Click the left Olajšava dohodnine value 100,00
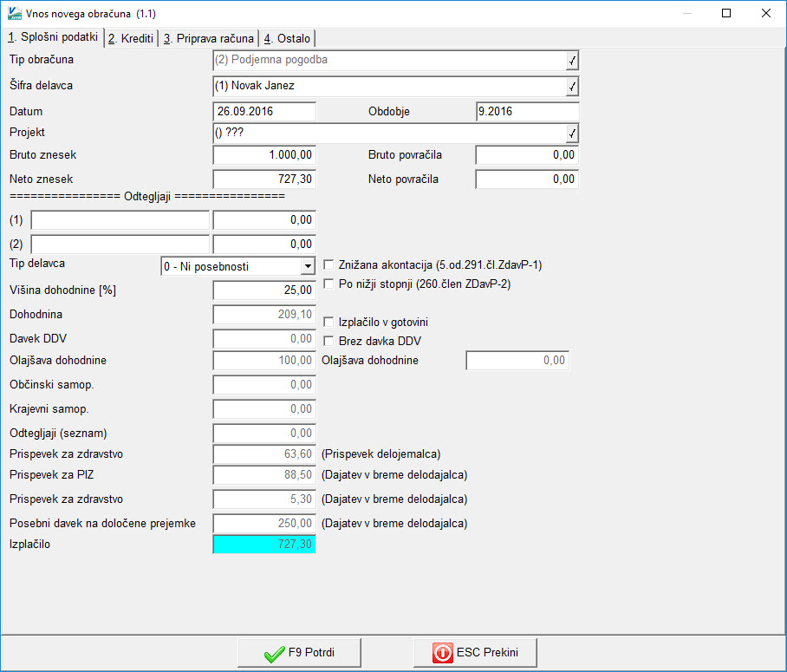 click(264, 360)
